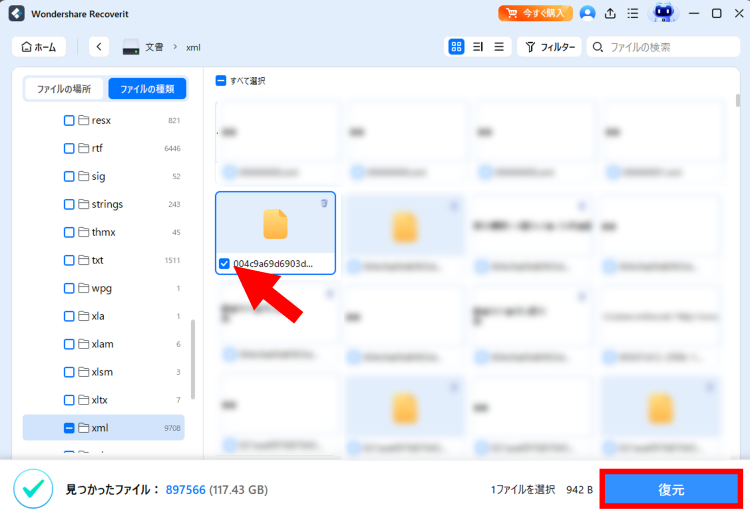
Task: Check the xltx folder checkbox
Action: 69,400
